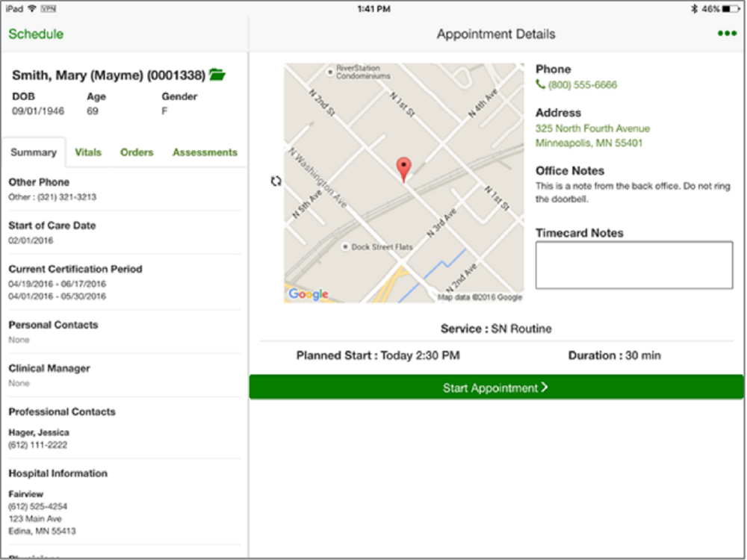Open the patient folder icon next to Smith, Mary
The height and width of the screenshot is (560, 747).
pyautogui.click(x=217, y=75)
